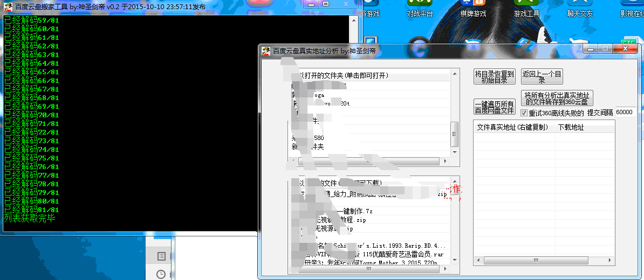Image resolution: width=644 pixels, height=280 pixels.
Task: Click the 已经解码70/81 console line
Action: 31,115
